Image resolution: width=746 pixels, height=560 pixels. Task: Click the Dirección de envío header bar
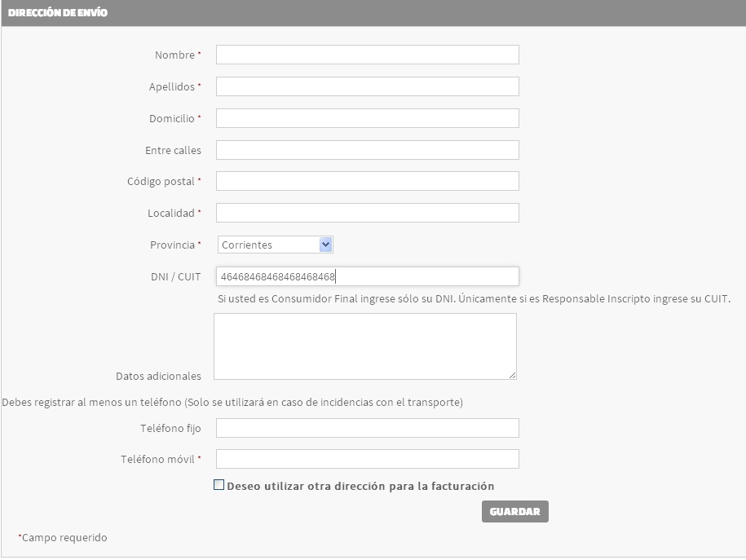coord(373,13)
